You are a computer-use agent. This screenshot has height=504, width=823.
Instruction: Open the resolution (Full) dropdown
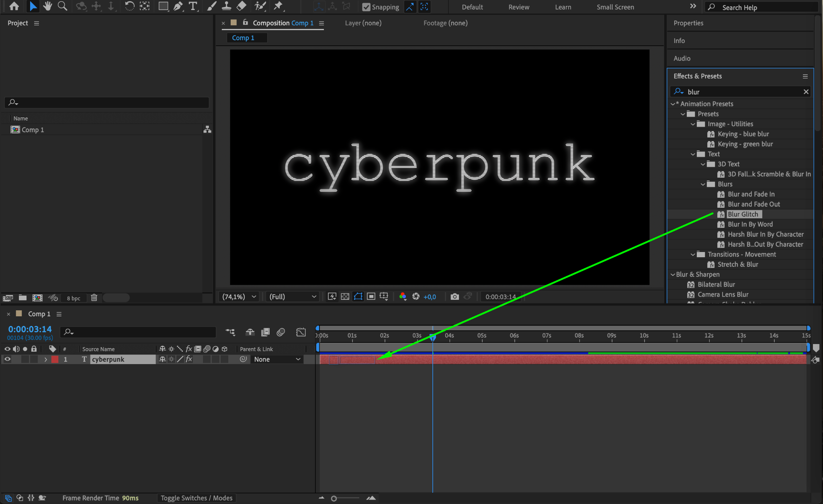pos(293,297)
